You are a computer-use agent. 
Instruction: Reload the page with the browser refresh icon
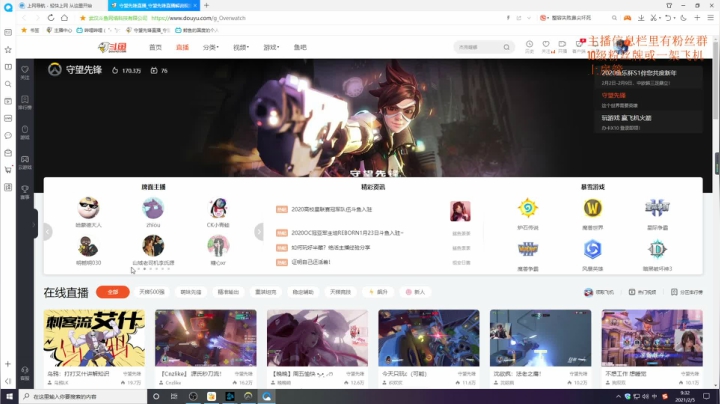[x=51, y=18]
